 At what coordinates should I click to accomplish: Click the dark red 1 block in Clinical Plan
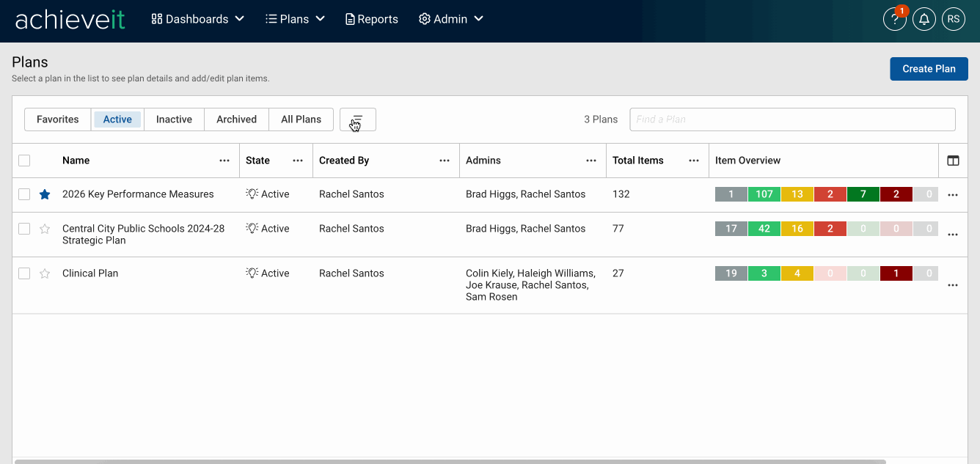(x=896, y=273)
